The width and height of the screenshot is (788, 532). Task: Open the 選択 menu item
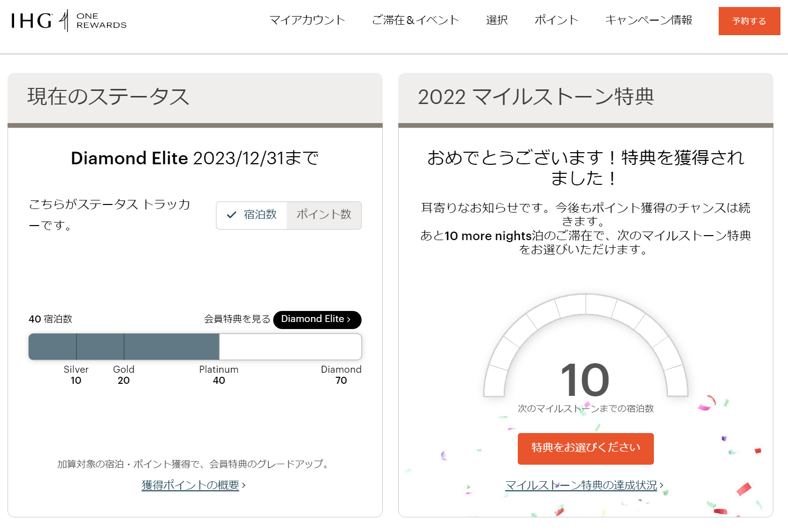click(497, 20)
